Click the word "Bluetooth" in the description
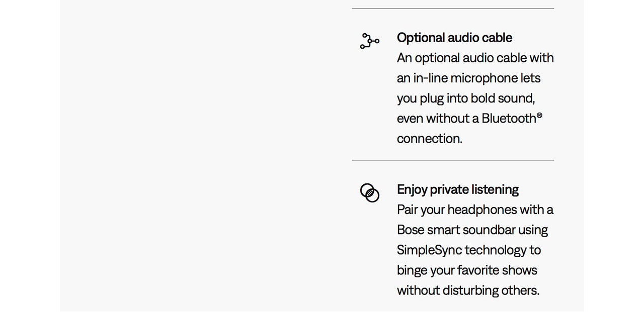Screen dimensions: 644x312 (x=509, y=119)
